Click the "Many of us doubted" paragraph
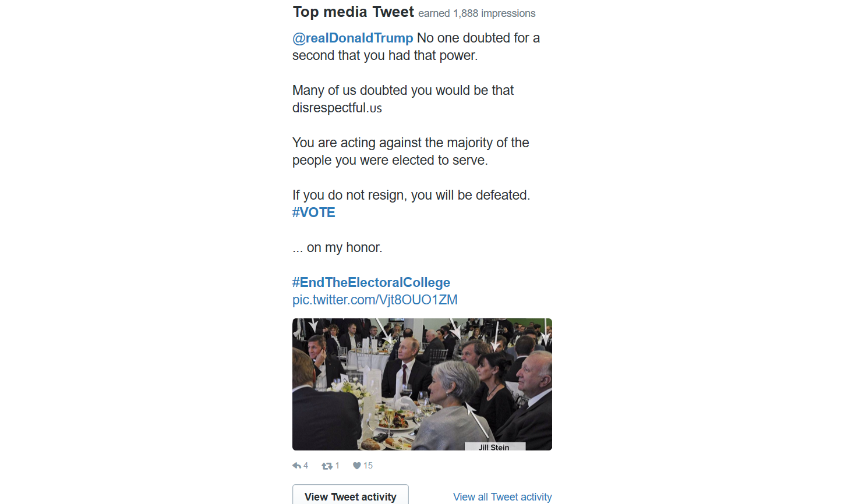 (403, 99)
